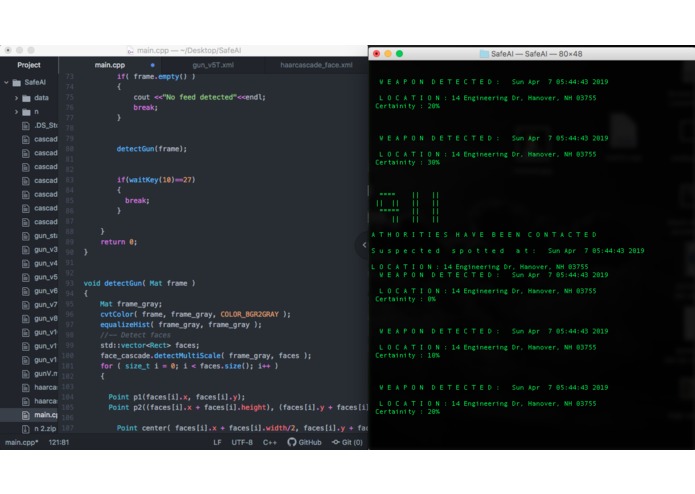Click 'Suspected spotted at:' line in Terminal
Viewport: 695px width, 494px height.
coord(508,251)
